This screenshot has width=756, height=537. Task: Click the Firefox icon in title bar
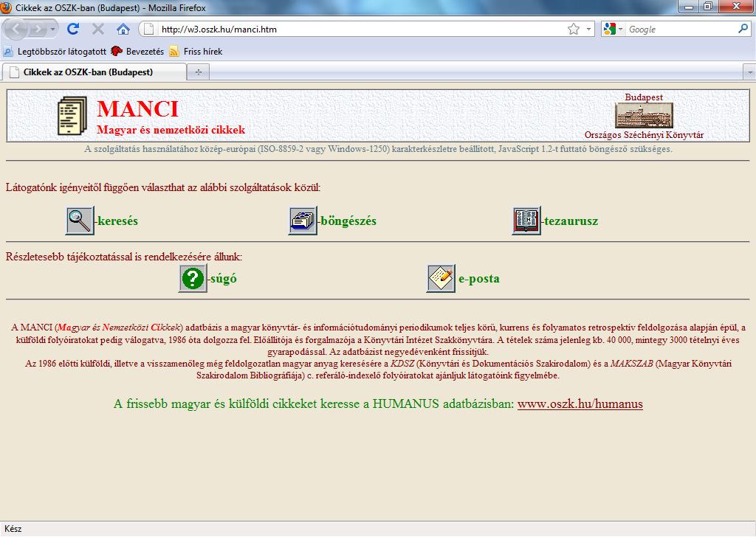(x=6, y=7)
